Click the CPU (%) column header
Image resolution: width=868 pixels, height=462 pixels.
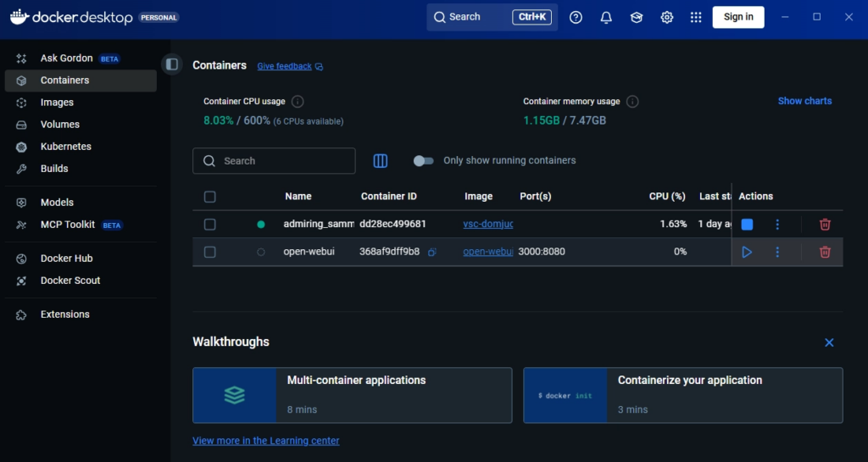coord(667,197)
